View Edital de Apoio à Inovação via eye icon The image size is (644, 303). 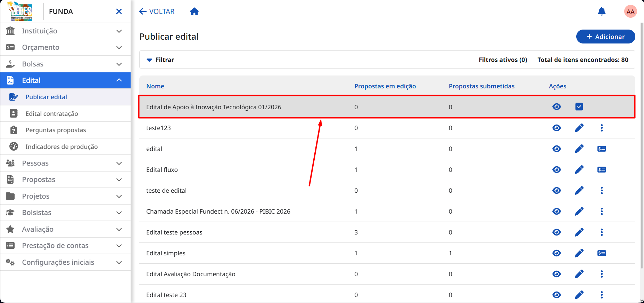point(556,107)
